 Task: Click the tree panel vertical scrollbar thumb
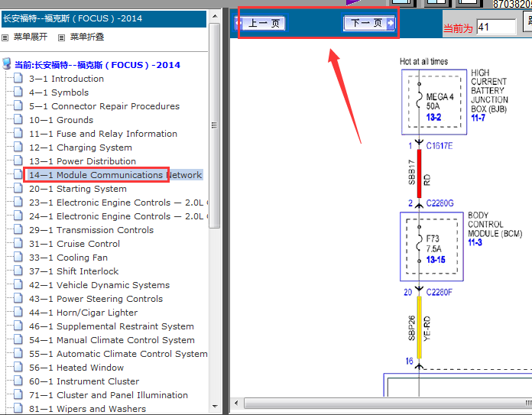pyautogui.click(x=215, y=125)
